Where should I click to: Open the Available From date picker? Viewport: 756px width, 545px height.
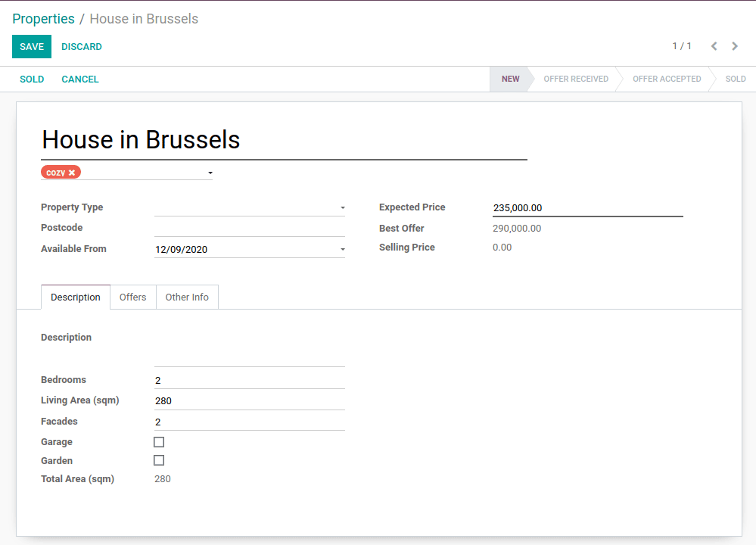click(x=342, y=248)
